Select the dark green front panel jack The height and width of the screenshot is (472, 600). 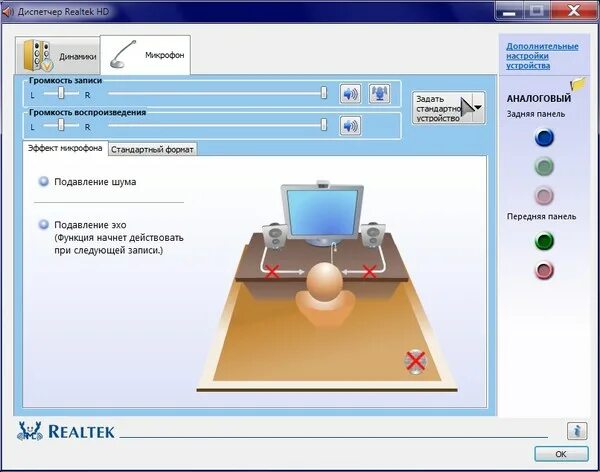click(x=544, y=241)
